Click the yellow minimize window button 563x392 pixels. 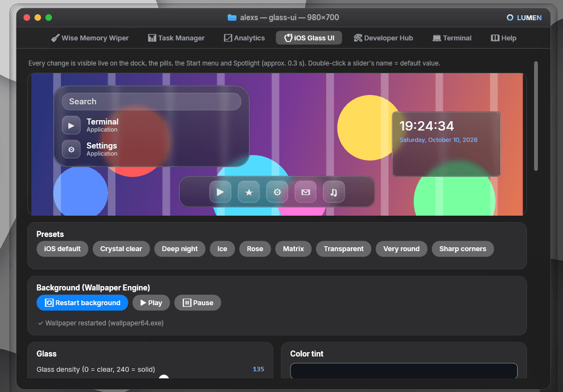(38, 17)
